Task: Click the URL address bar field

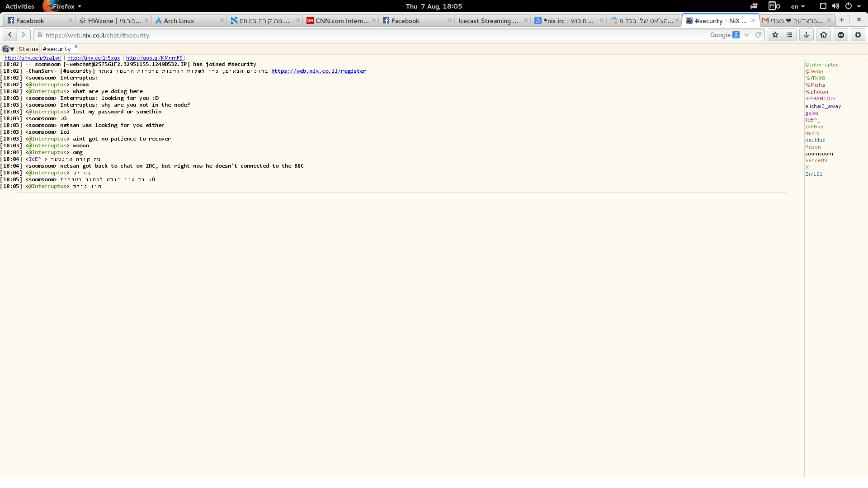Action: click(371, 35)
